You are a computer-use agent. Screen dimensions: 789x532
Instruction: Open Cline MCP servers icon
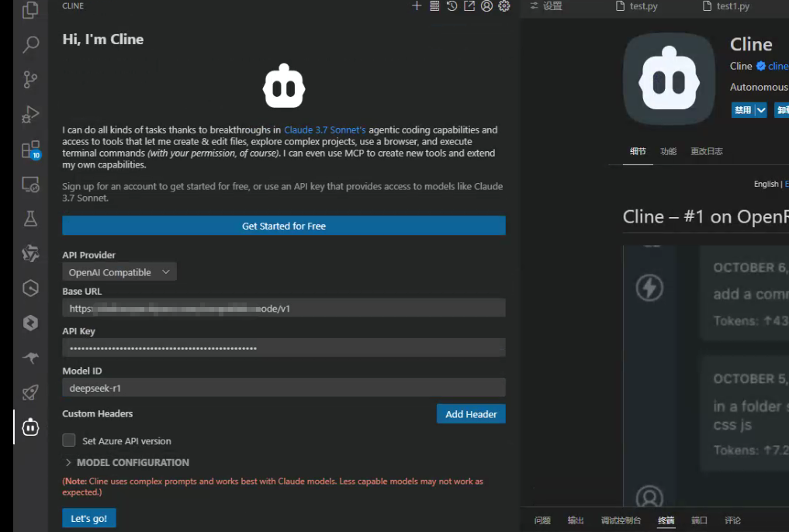tap(434, 6)
